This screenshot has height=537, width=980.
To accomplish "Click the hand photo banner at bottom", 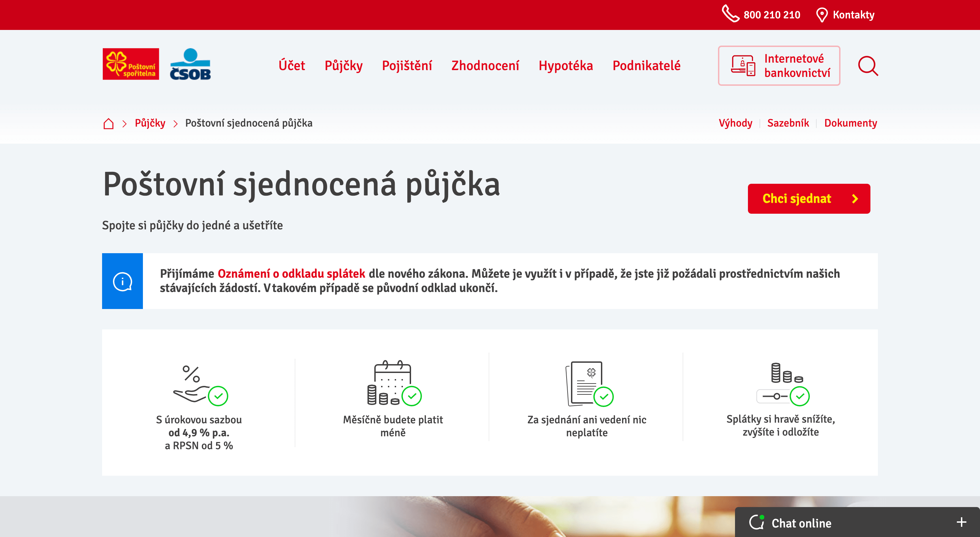I will point(490,517).
